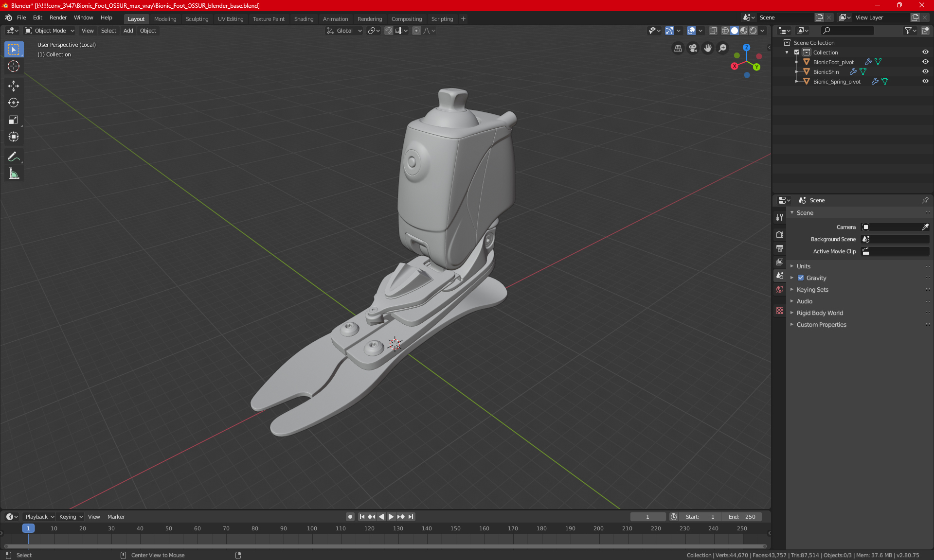Open World properties tab
Screen dimensions: 934x560
pyautogui.click(x=780, y=289)
